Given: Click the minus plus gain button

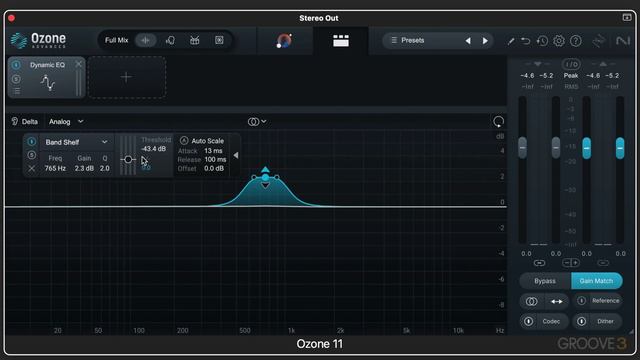Looking at the screenshot, I should [571, 263].
